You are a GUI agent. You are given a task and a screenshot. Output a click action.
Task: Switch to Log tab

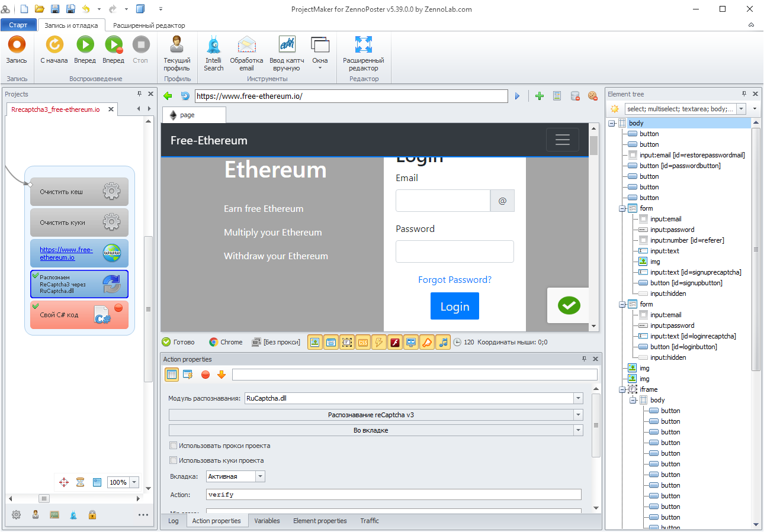tap(173, 521)
